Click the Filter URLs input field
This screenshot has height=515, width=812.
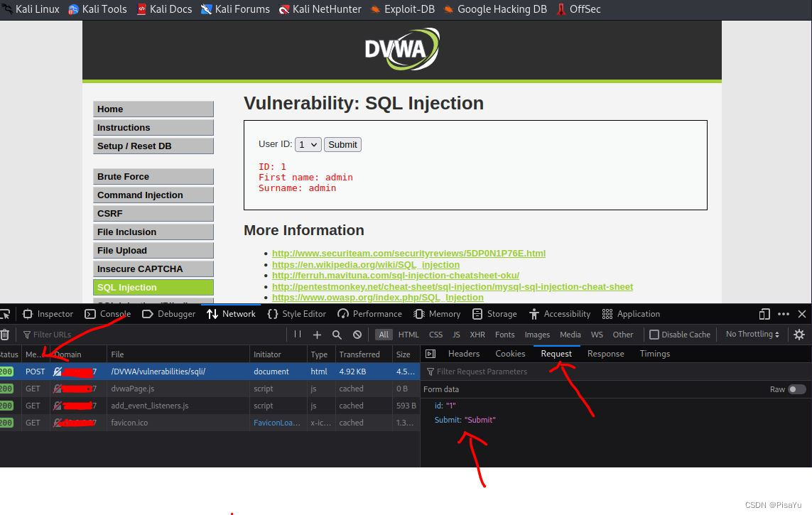[x=153, y=335]
